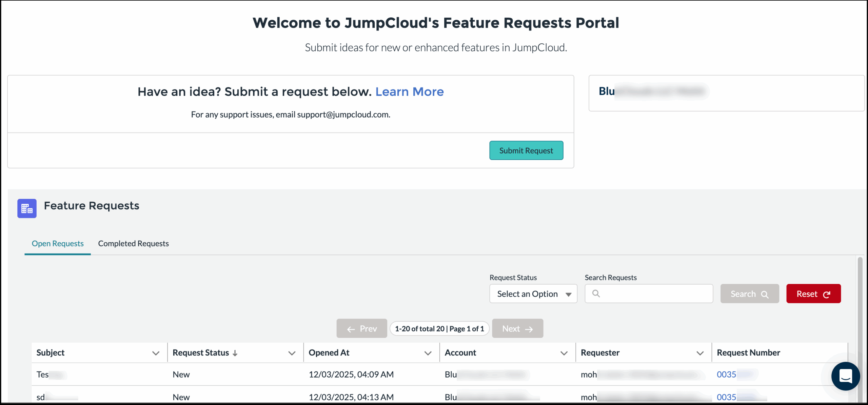
Task: Click the right arrow on Next button
Action: click(x=530, y=329)
